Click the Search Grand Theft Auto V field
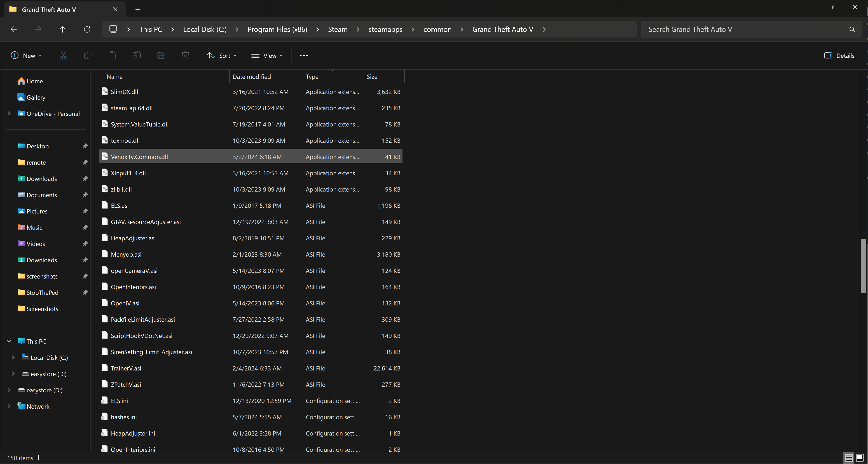The image size is (868, 464). (x=745, y=30)
